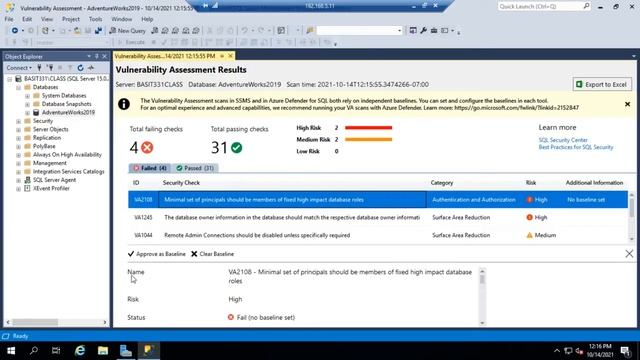Select the VA1044 Remote Admin Connections row
Image resolution: width=640 pixels, height=360 pixels.
point(378,235)
